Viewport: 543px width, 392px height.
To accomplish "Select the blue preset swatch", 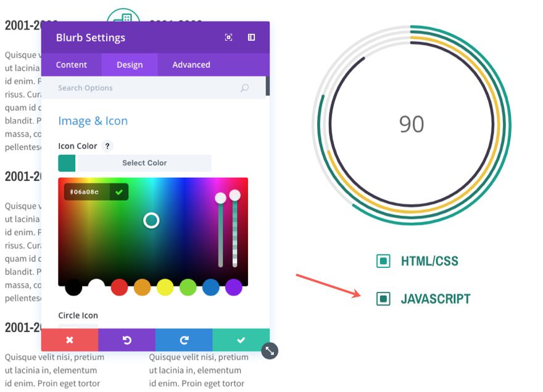I will (x=211, y=287).
